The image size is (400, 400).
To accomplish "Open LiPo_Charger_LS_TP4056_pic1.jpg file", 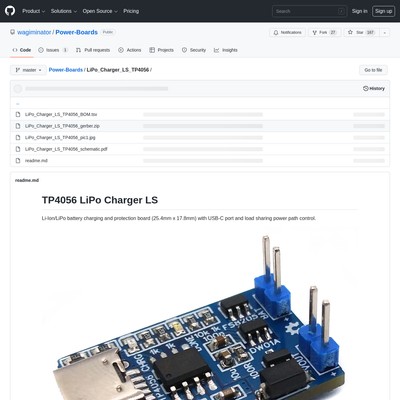I will (60, 137).
